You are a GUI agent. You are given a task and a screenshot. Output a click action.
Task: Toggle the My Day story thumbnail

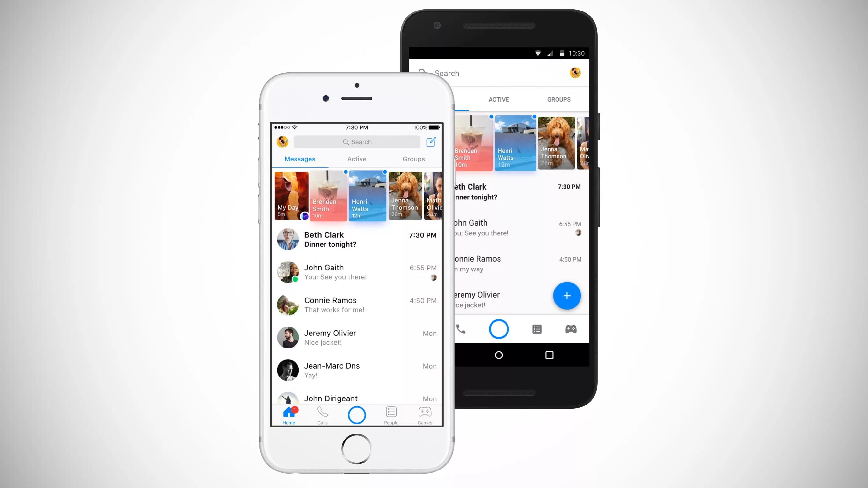(291, 194)
